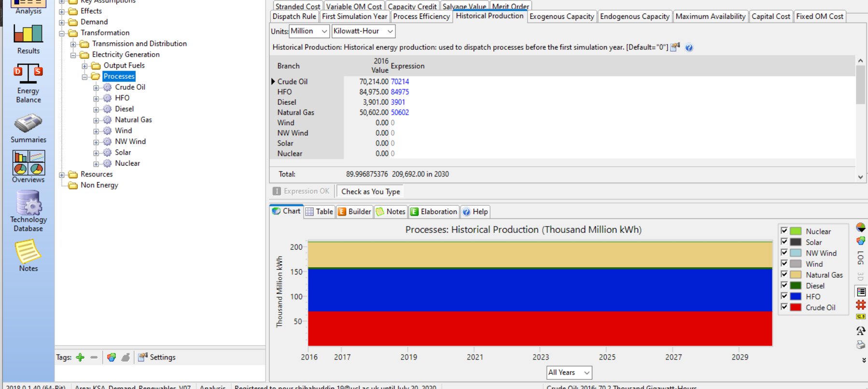The width and height of the screenshot is (868, 389).
Task: Click the Check as You Type button
Action: click(x=370, y=191)
